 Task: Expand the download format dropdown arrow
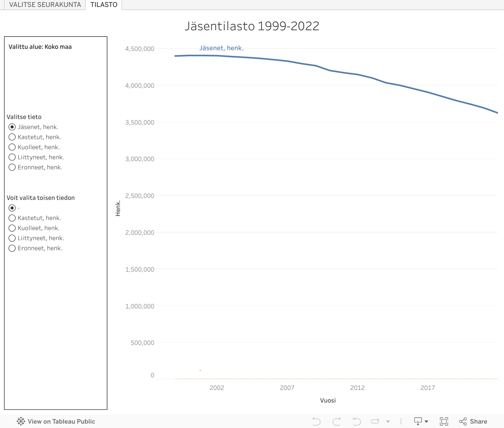(x=426, y=421)
